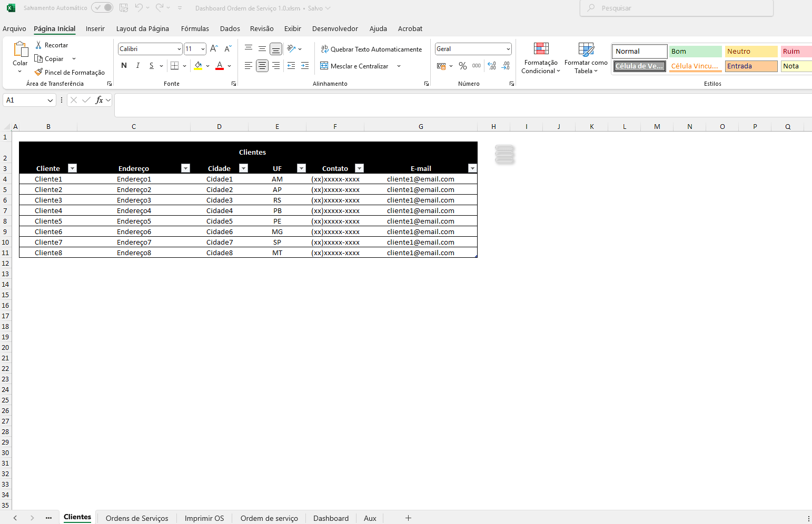Expand Mesclar e Centralizar options arrow
Viewport: 812px width, 524px height.
(399, 66)
